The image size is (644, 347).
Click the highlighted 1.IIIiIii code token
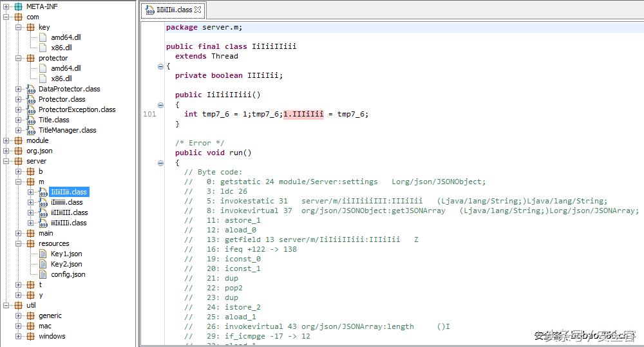tap(303, 114)
